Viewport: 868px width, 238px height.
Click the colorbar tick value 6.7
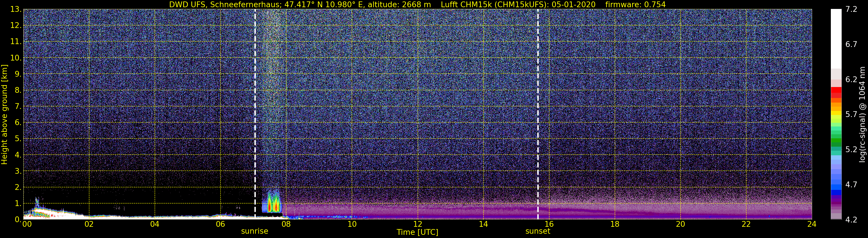pyautogui.click(x=851, y=44)
